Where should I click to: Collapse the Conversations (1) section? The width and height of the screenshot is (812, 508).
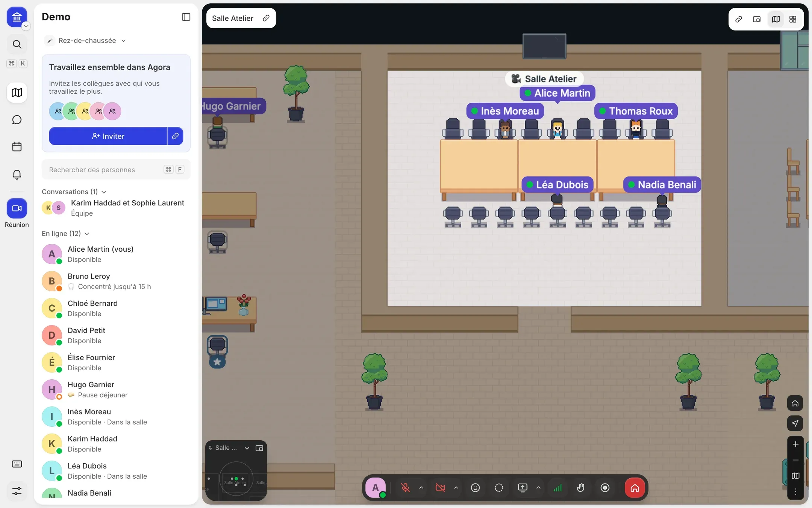pos(74,192)
